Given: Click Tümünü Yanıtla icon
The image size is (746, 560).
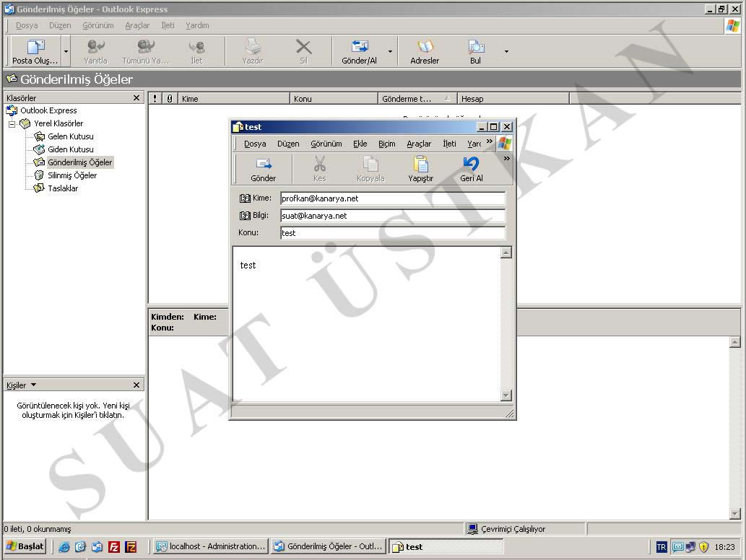Looking at the screenshot, I should point(146,51).
